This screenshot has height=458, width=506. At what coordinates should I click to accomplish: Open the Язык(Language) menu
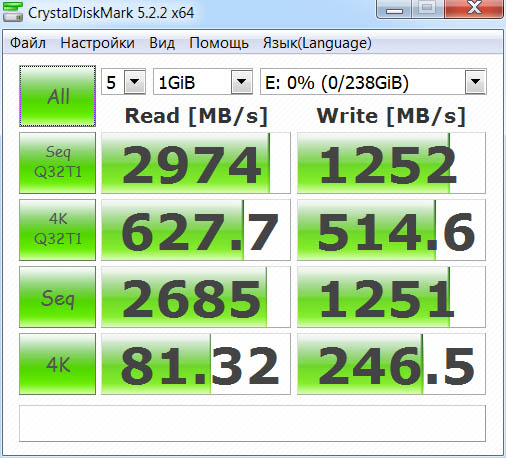coord(317,43)
